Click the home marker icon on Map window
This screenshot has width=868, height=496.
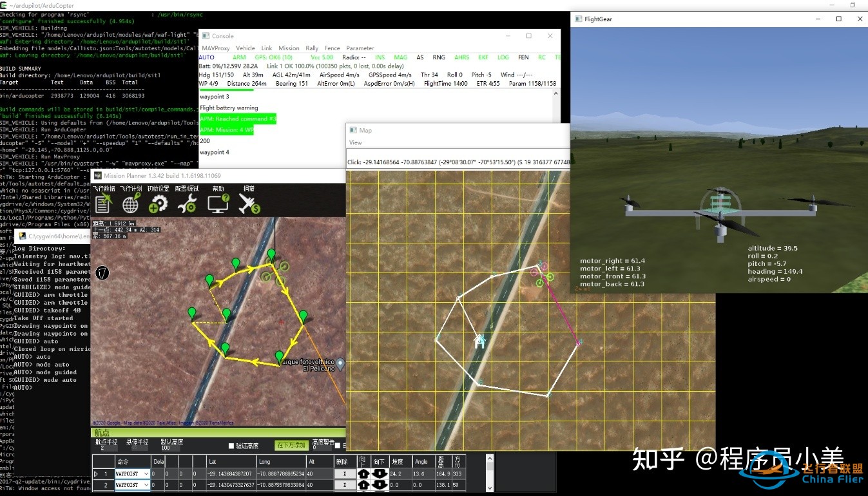479,341
